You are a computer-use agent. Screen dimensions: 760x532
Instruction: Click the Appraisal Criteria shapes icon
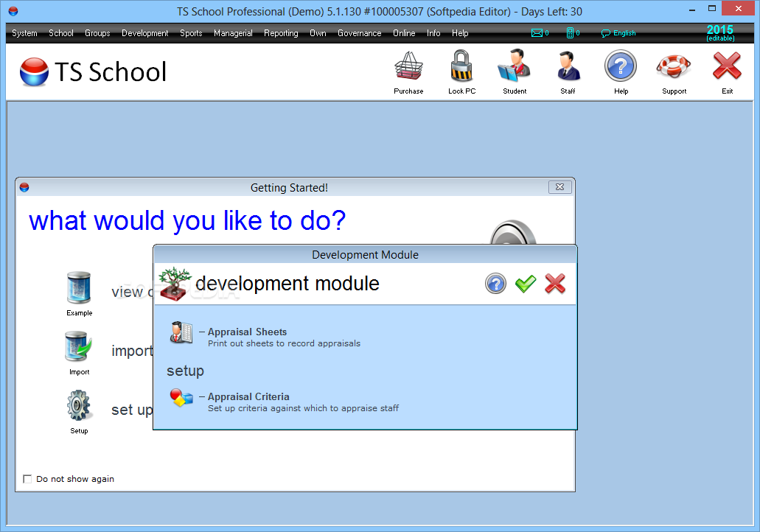point(181,398)
